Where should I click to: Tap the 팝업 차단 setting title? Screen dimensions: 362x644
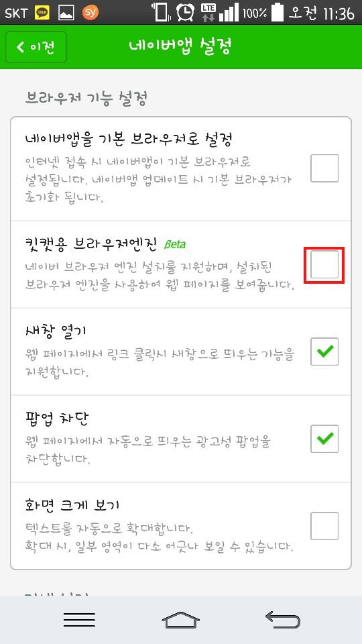(x=56, y=419)
